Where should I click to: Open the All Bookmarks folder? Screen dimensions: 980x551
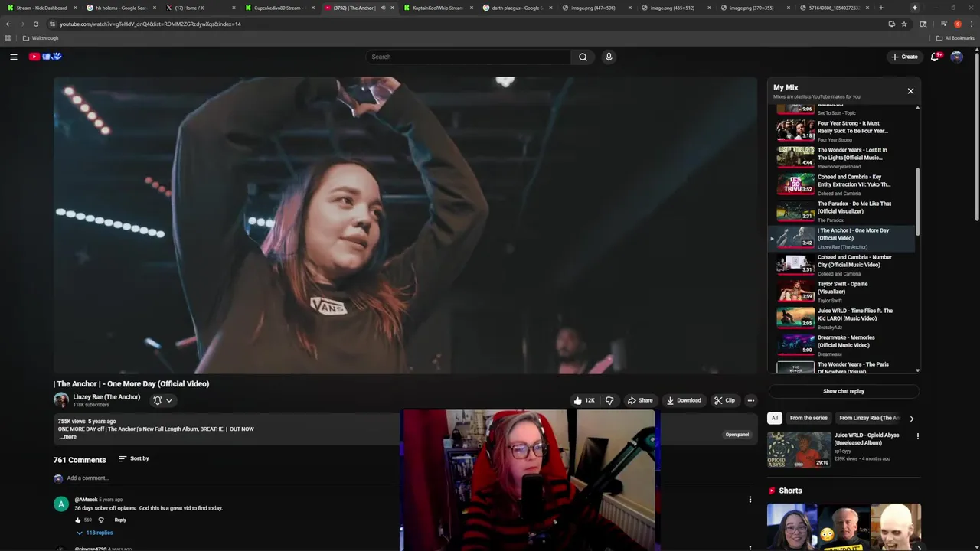click(955, 38)
